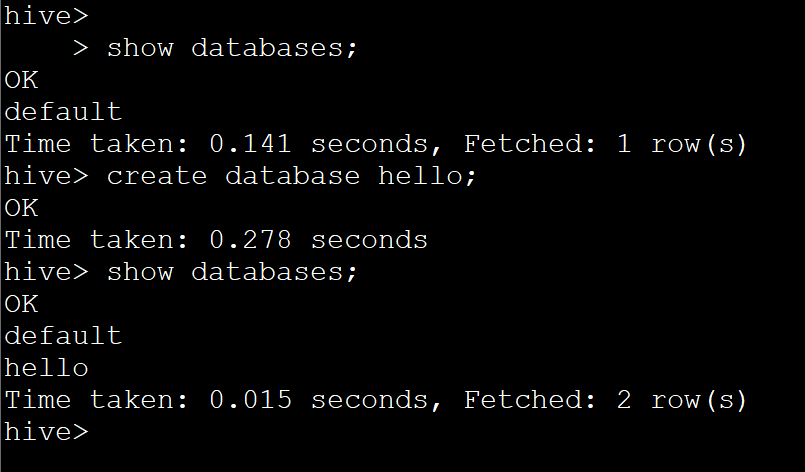Click the '0.141' time value
The image size is (805, 472).
250,143
